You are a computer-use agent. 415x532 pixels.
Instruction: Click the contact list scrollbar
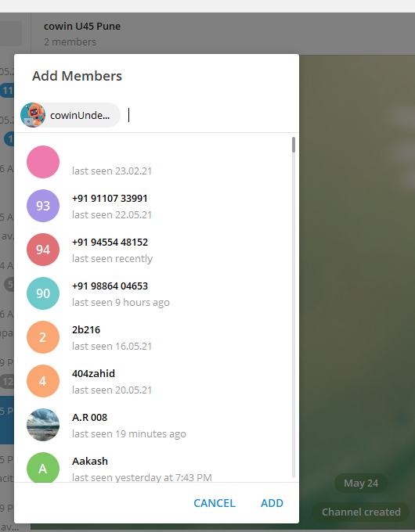(294, 145)
